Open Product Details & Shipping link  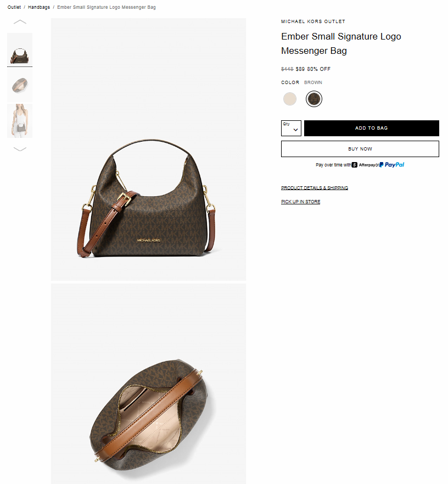point(315,188)
